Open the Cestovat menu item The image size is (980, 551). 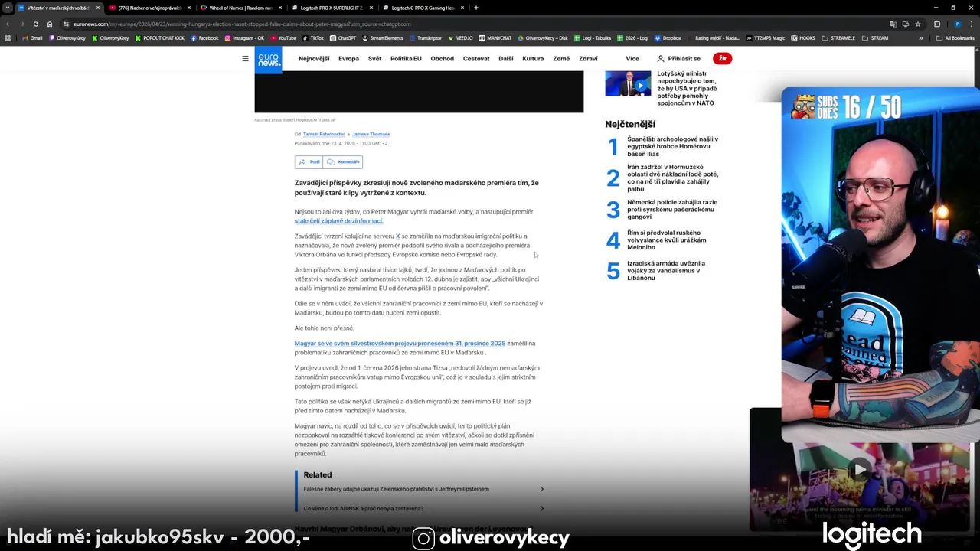pyautogui.click(x=476, y=59)
